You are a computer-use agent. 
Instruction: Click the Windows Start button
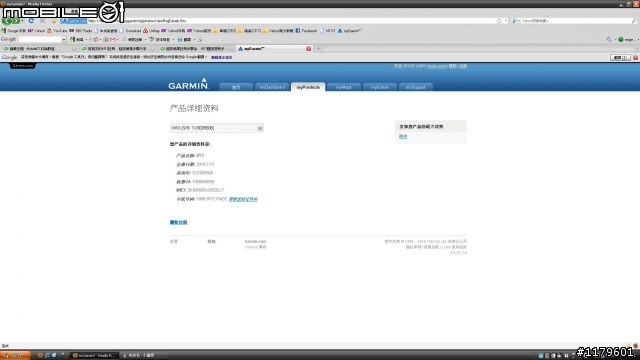point(15,356)
